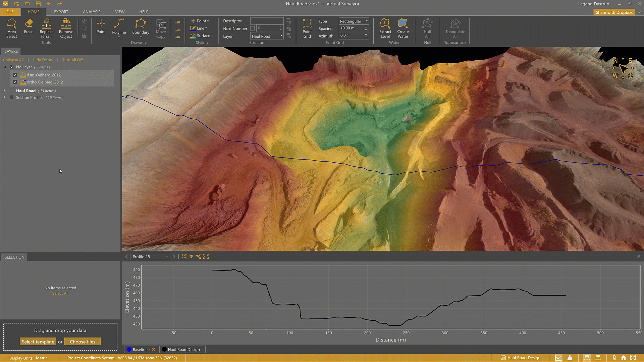Viewport: 644px width, 362px height.
Task: Activate the Erase tool
Action: point(29,26)
